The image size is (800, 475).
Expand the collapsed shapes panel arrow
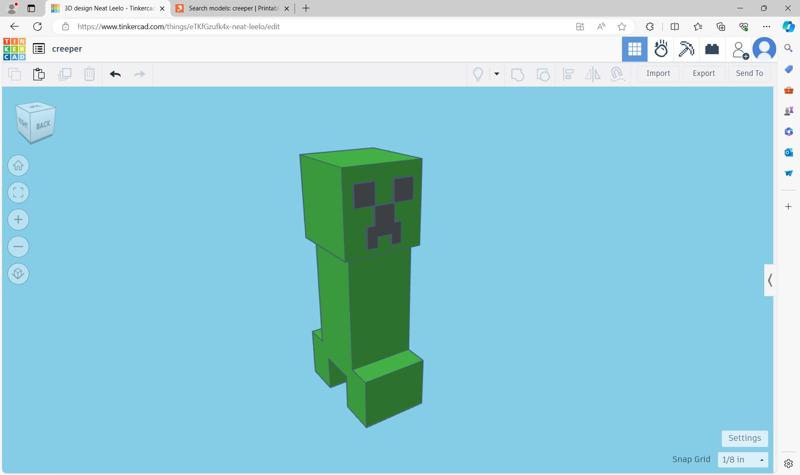(769, 280)
